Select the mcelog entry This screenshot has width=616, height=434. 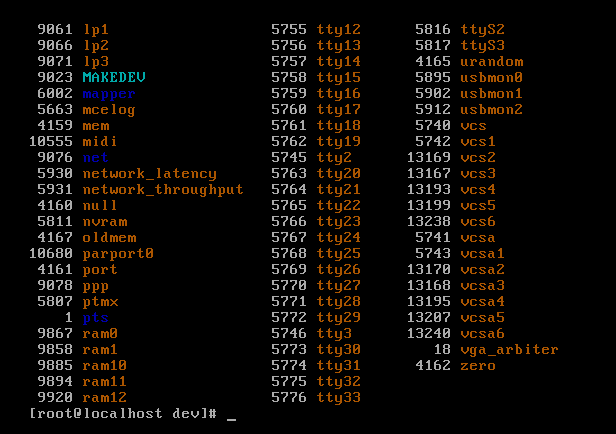coord(109,110)
